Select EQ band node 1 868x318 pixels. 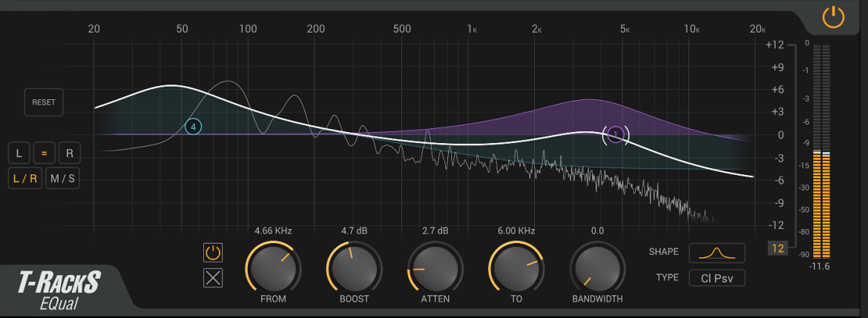(616, 134)
